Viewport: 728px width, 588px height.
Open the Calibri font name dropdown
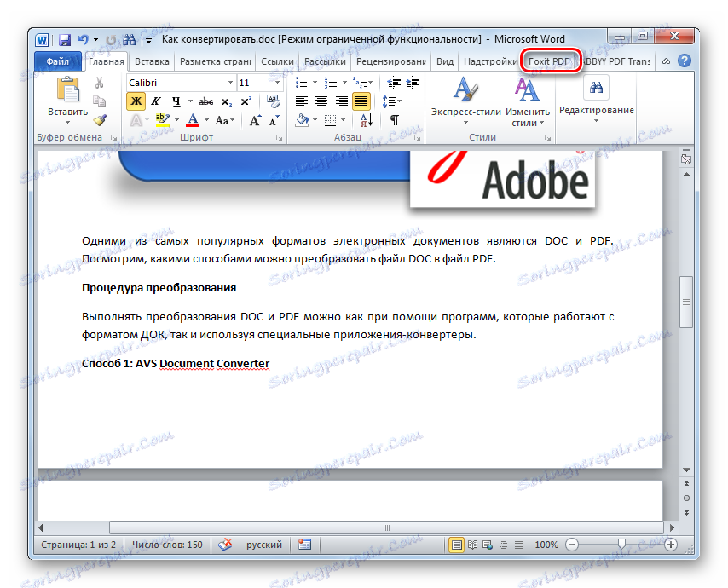coord(230,83)
